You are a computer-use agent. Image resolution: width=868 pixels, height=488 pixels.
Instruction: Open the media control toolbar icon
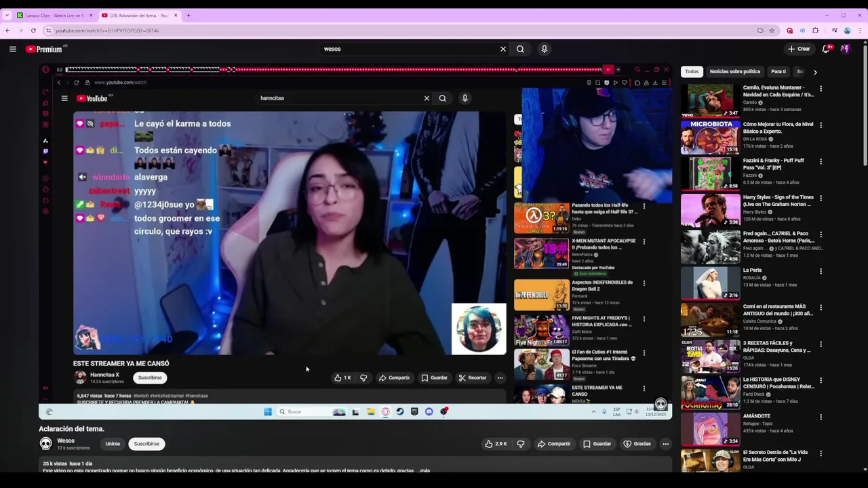tap(834, 30)
